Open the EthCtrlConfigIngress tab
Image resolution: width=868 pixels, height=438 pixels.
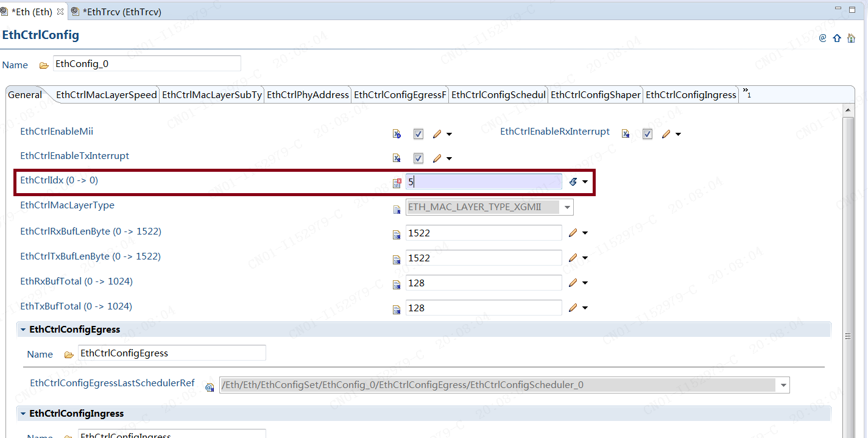[691, 95]
